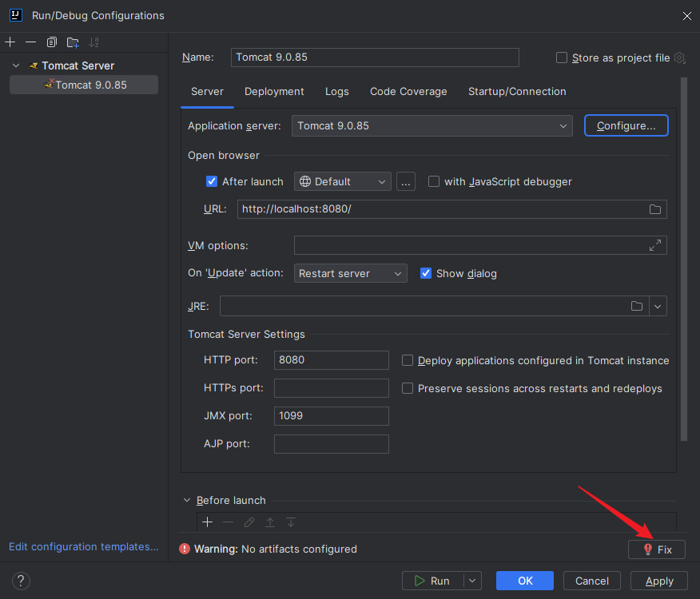Screen dimensions: 700x599
Task: Select the Tomcat 9.0.85 configuration in tree
Action: click(84, 85)
